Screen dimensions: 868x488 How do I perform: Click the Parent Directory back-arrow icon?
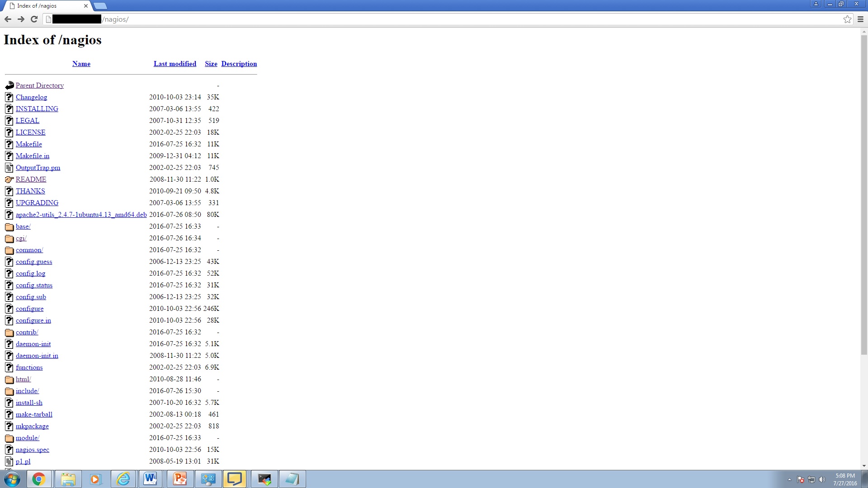click(9, 85)
